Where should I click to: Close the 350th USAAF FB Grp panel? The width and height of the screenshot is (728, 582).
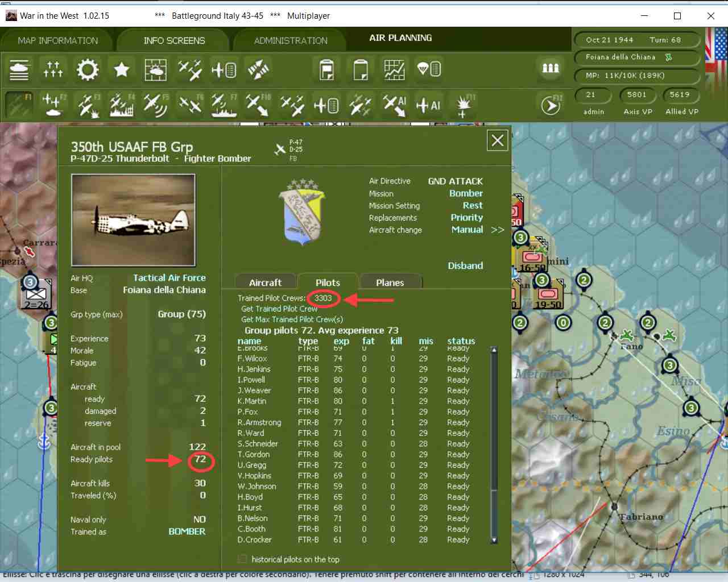tap(498, 140)
